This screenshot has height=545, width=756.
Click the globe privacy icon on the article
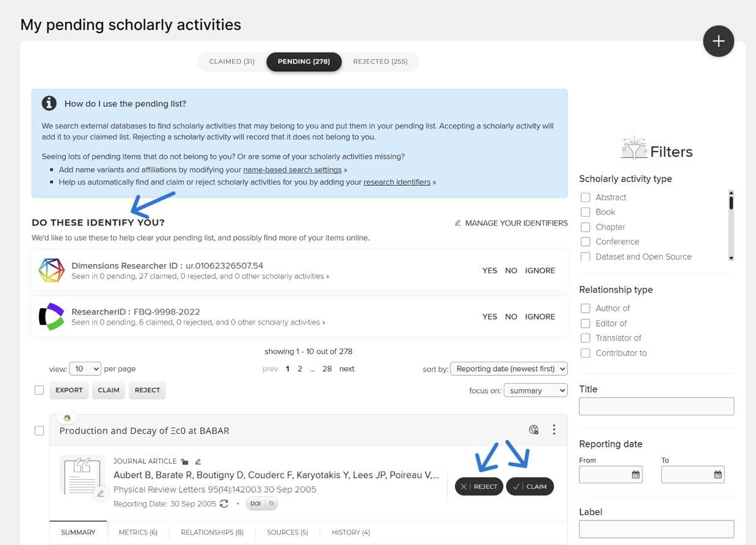(534, 430)
